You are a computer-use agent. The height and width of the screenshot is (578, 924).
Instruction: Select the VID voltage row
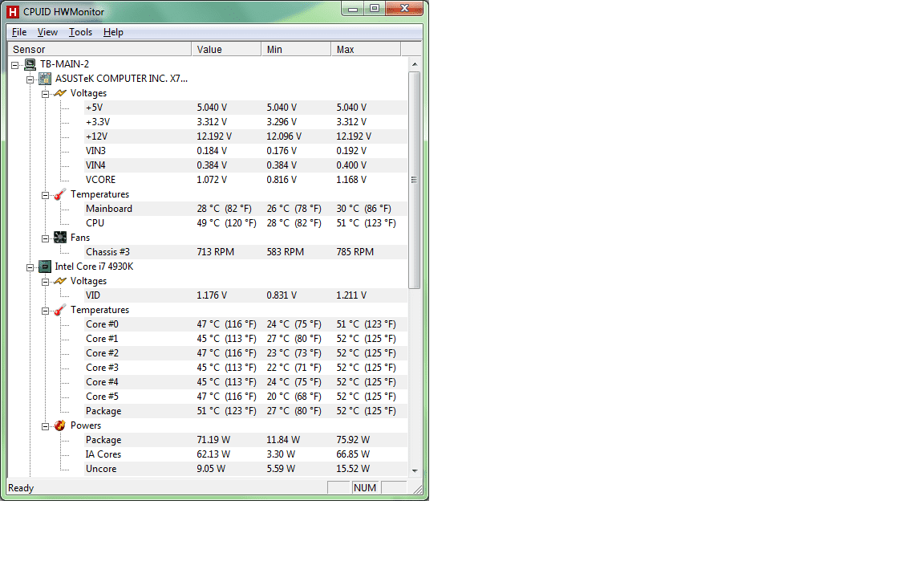pos(245,295)
